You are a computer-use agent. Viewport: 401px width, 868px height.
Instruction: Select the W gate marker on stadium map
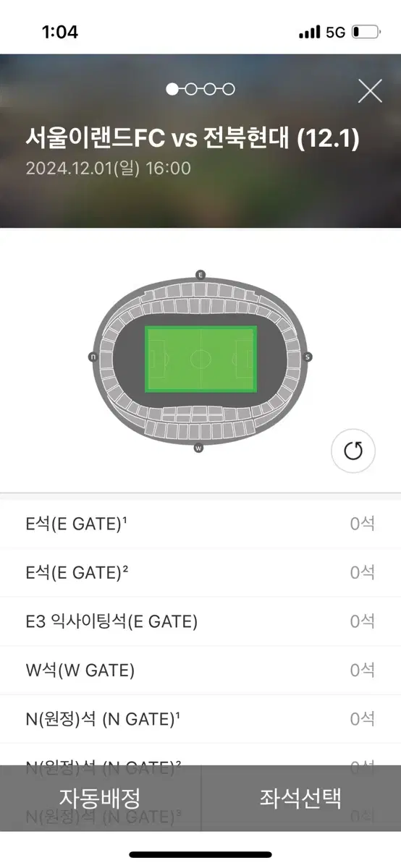198,448
